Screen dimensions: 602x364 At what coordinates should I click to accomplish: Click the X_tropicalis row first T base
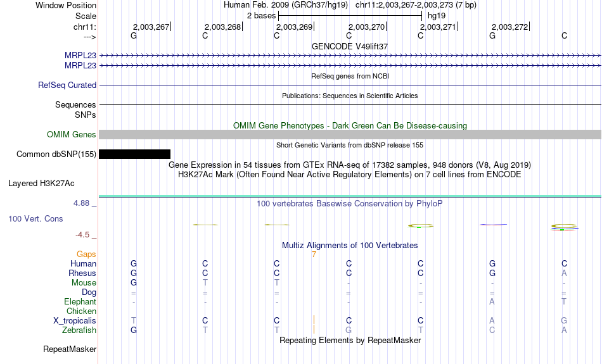point(134,321)
